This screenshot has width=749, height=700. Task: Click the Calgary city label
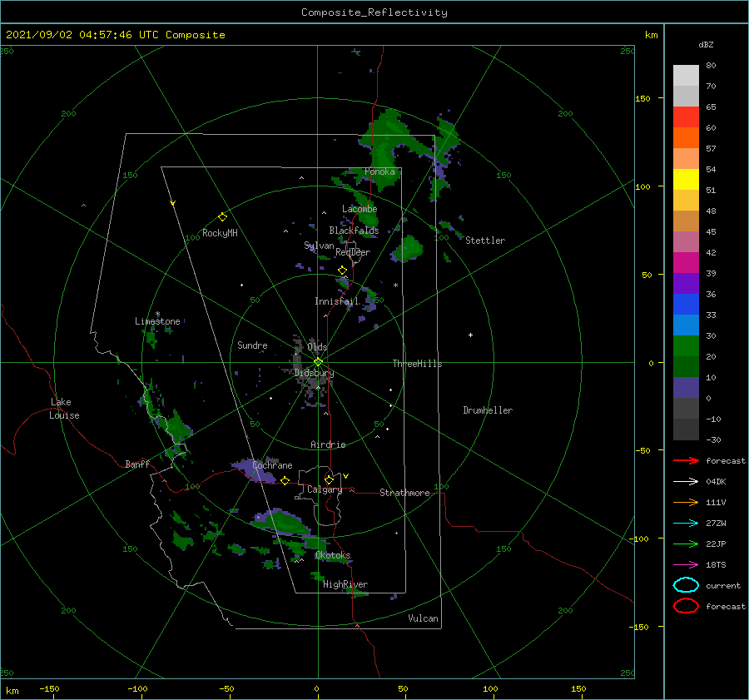pos(325,489)
